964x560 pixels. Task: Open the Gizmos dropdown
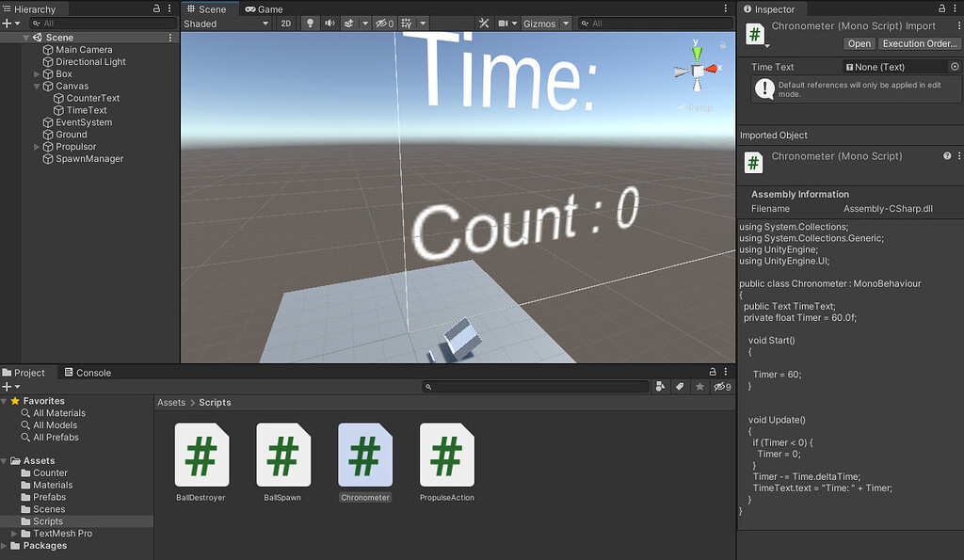(538, 23)
